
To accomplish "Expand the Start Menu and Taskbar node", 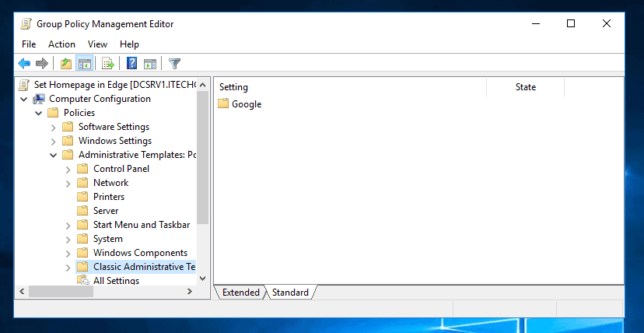I will pyautogui.click(x=68, y=226).
